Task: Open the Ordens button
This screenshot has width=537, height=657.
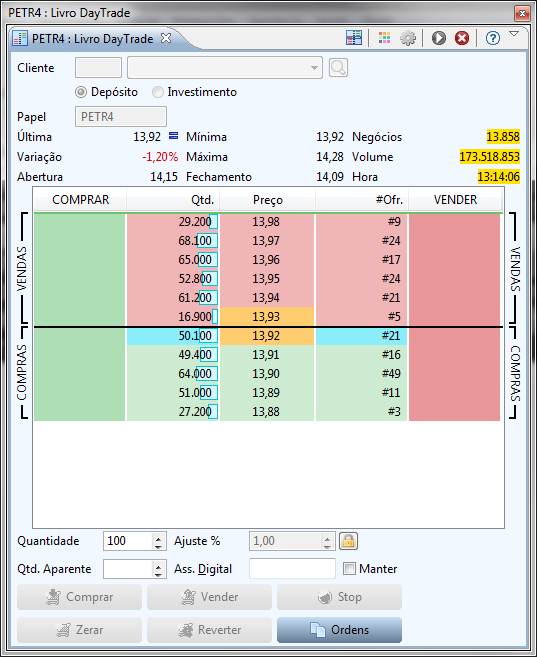Action: click(x=339, y=630)
